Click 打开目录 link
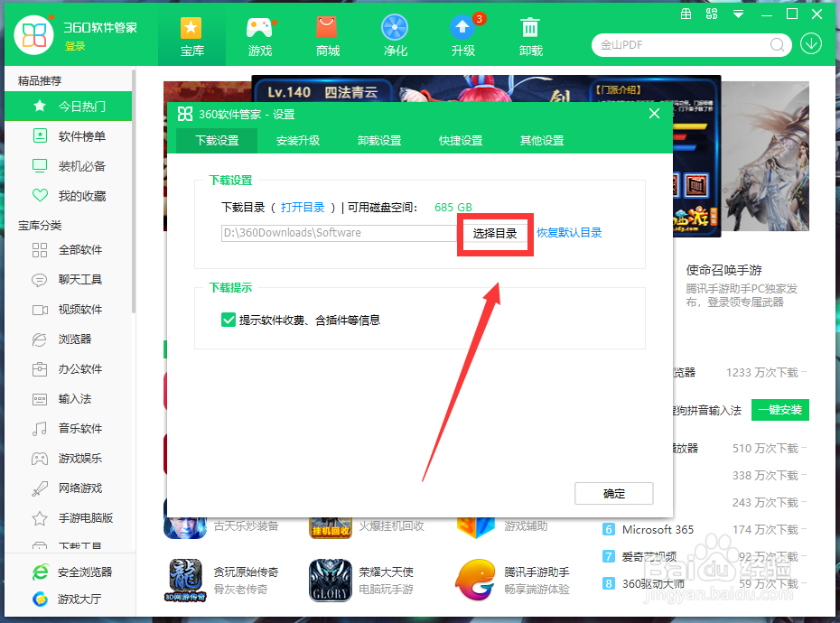 pyautogui.click(x=303, y=208)
